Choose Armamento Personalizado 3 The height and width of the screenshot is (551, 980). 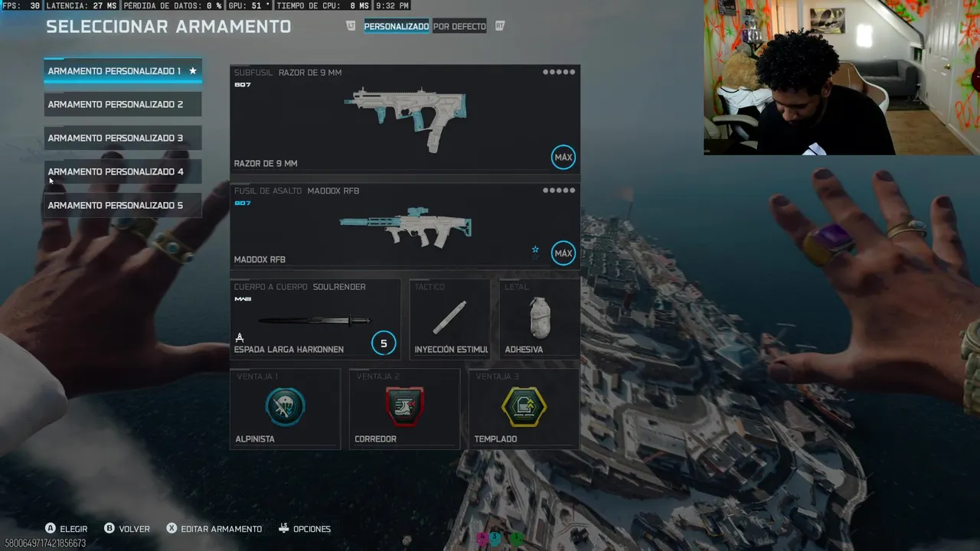coord(122,139)
